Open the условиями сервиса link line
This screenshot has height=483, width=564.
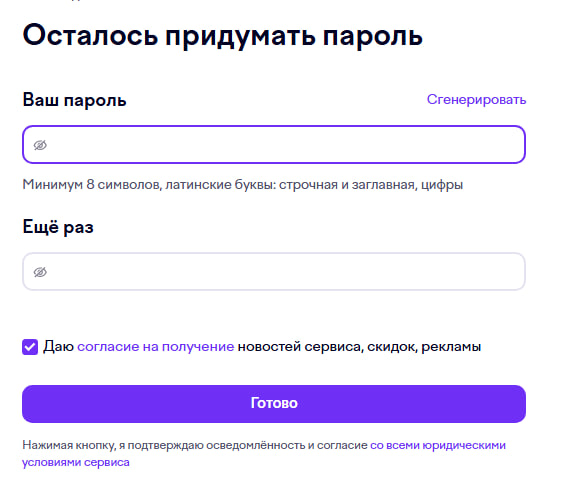point(76,462)
